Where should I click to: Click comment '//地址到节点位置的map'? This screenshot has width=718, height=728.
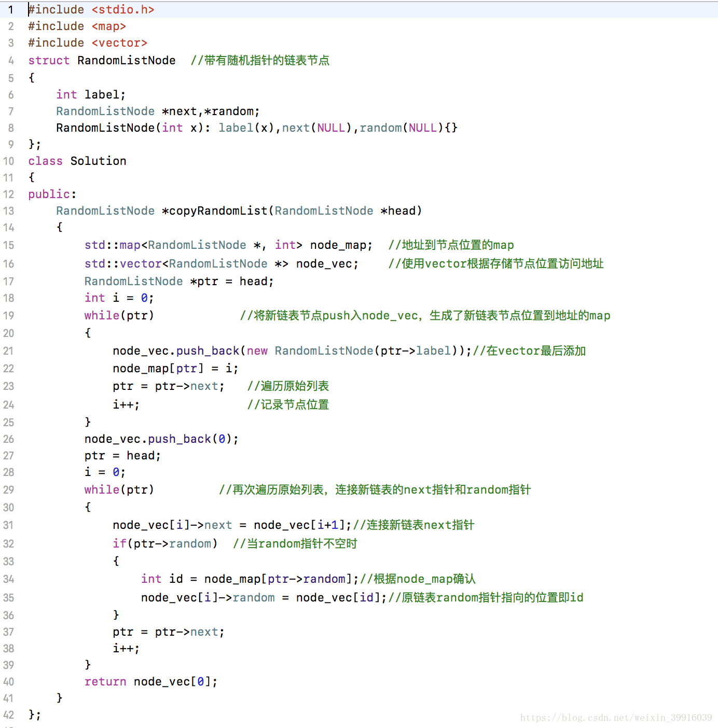[x=451, y=245]
